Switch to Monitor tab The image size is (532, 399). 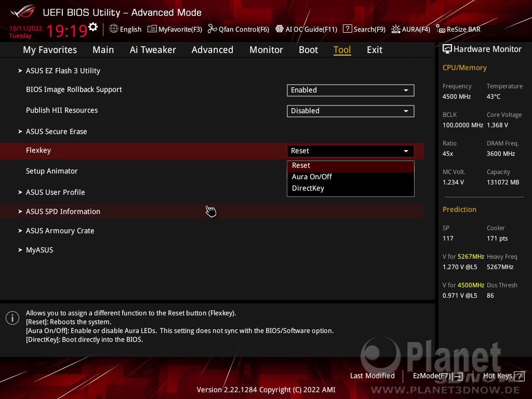click(x=266, y=50)
